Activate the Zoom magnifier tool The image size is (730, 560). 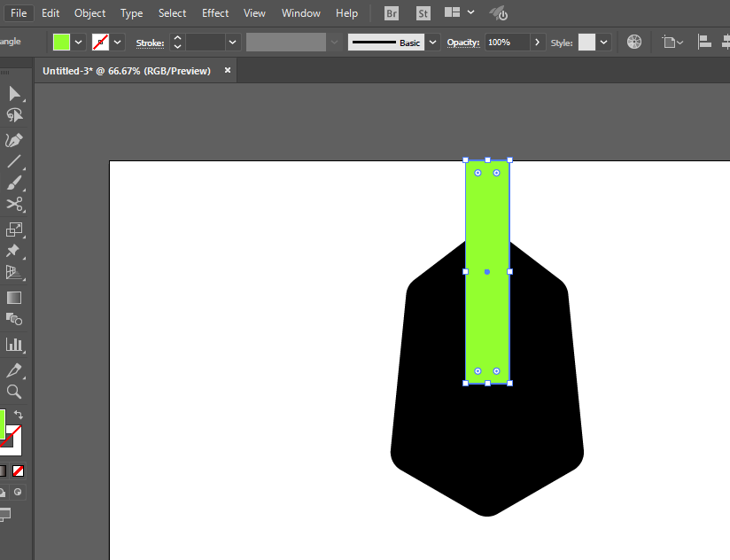[14, 392]
